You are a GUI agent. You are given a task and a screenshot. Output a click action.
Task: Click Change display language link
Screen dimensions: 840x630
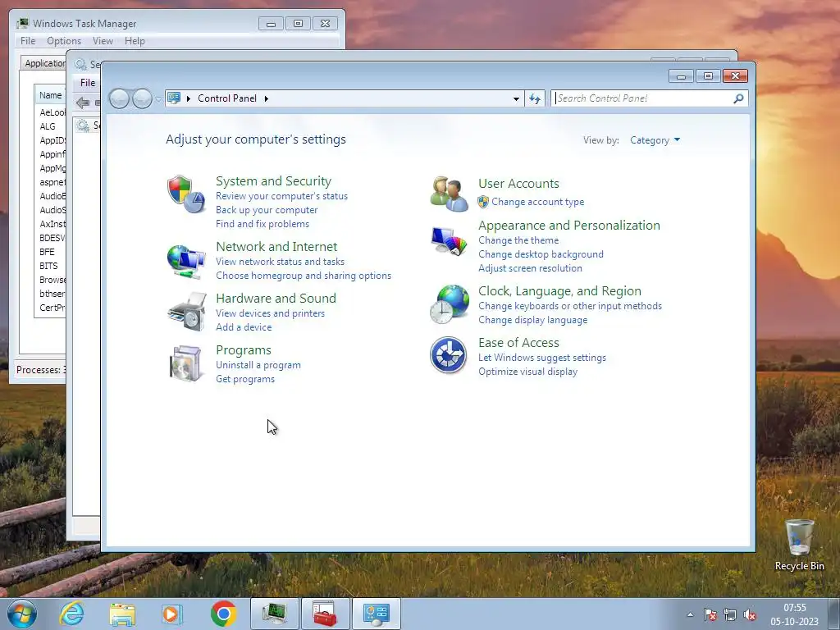532,320
